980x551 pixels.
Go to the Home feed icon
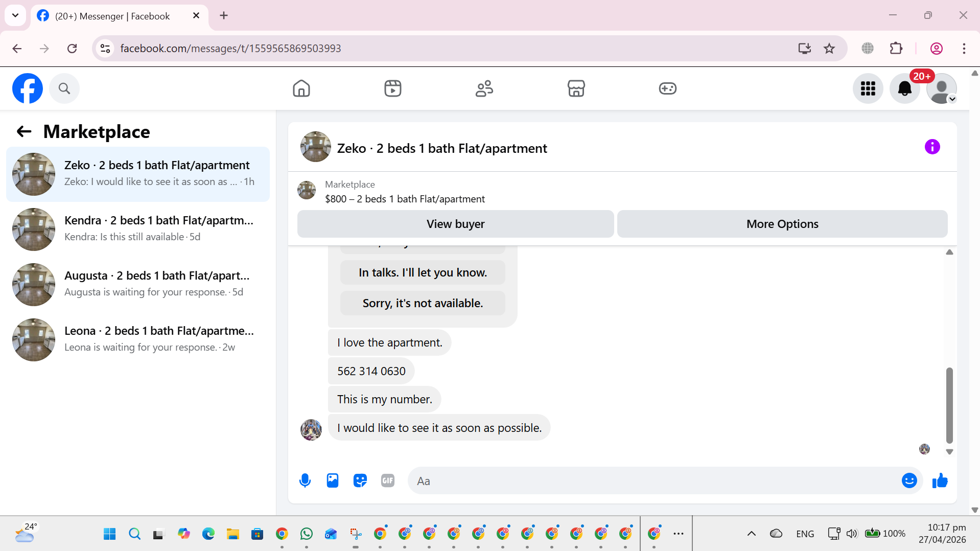pyautogui.click(x=301, y=88)
